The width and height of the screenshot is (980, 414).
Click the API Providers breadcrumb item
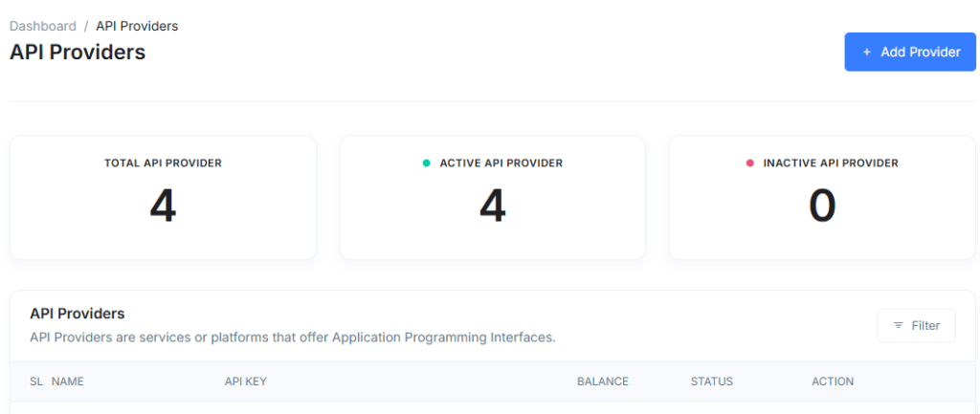point(137,26)
